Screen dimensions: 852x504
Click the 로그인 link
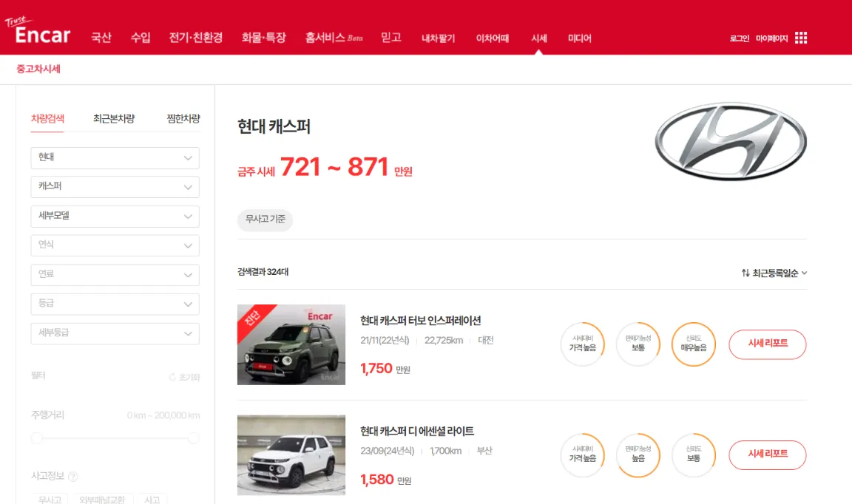coord(739,38)
